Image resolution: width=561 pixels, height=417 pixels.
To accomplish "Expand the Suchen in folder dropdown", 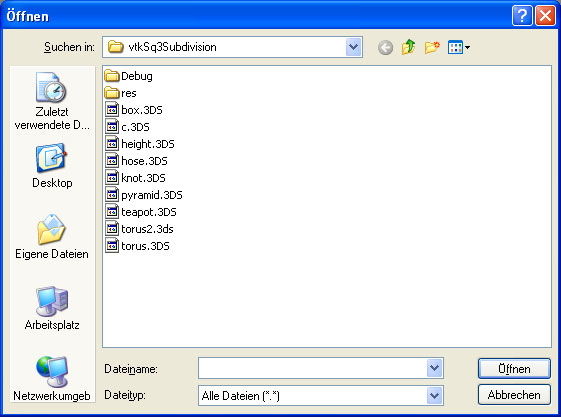I will [x=353, y=47].
